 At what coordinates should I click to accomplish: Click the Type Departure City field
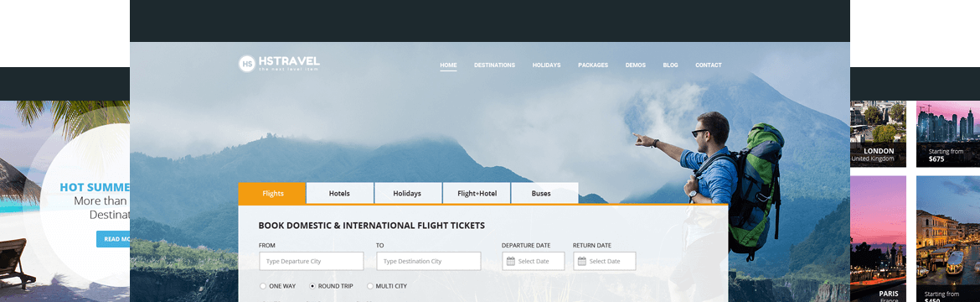pos(312,261)
